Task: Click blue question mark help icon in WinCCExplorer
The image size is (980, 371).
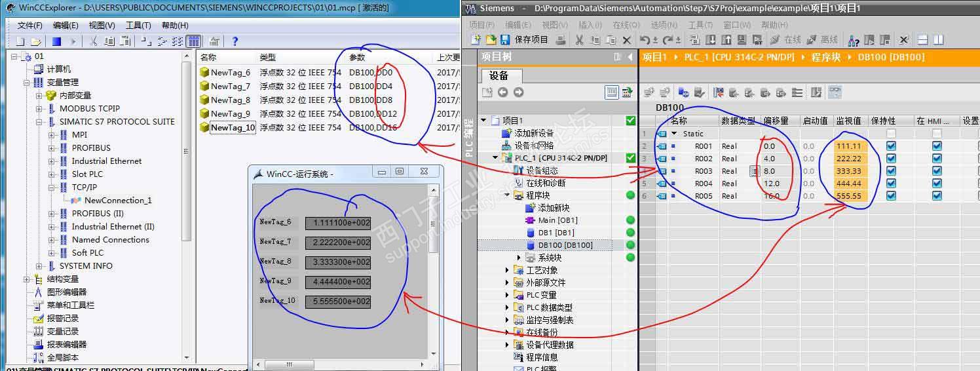Action: pyautogui.click(x=235, y=41)
